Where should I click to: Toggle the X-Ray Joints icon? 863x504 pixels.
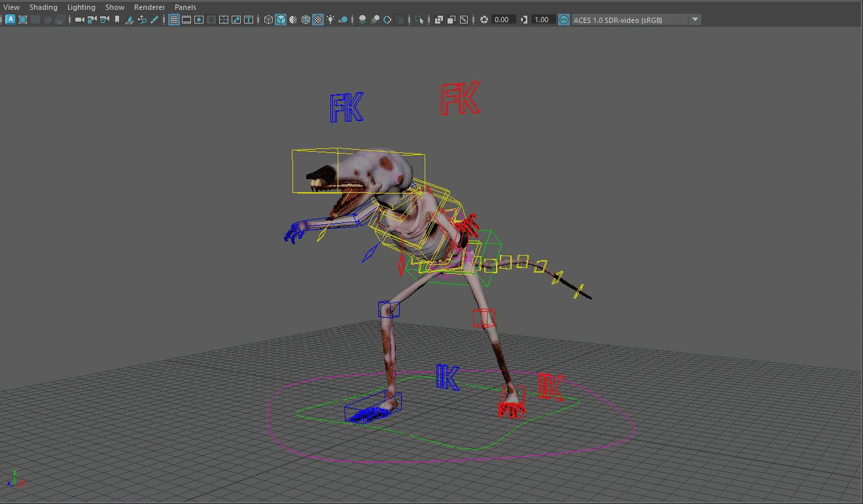coord(464,20)
